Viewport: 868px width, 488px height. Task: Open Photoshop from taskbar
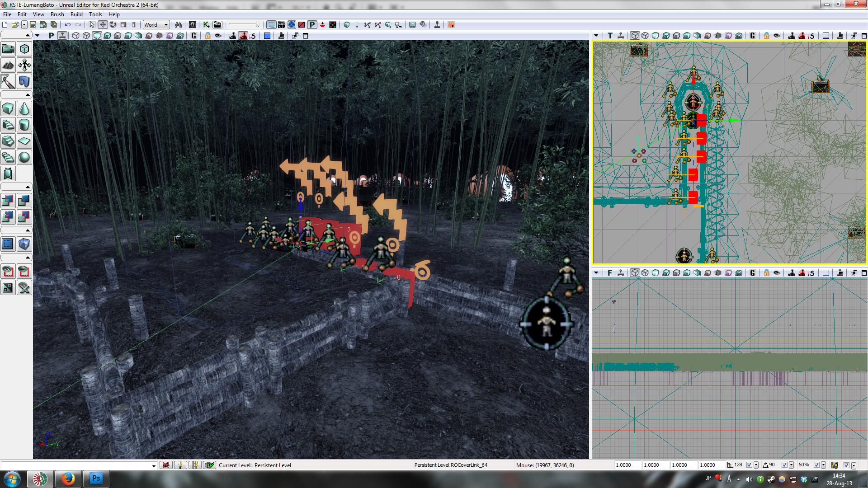[x=96, y=479]
